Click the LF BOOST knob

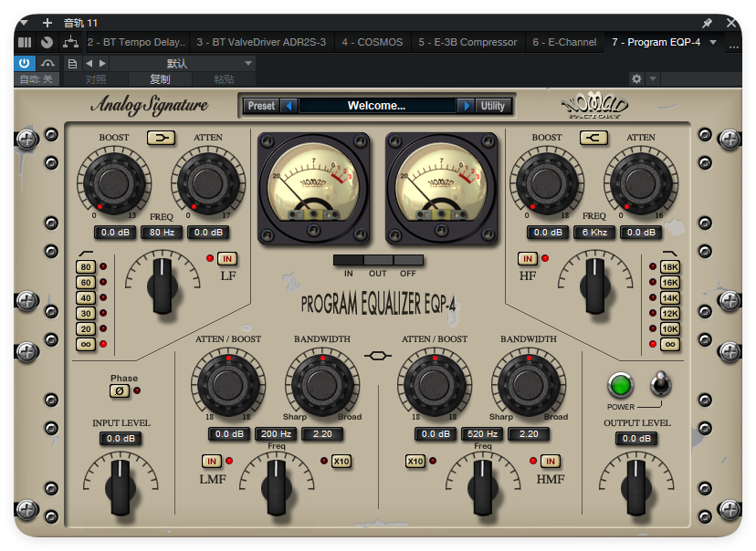(114, 183)
